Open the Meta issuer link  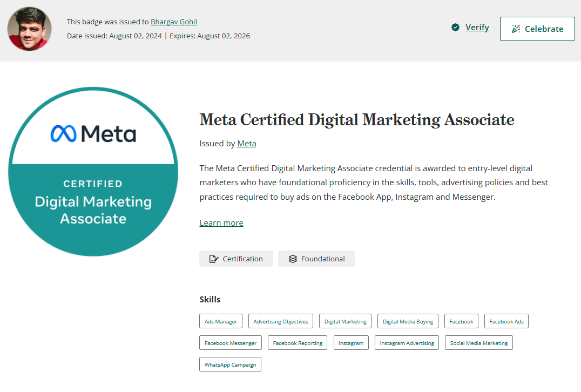tap(246, 143)
